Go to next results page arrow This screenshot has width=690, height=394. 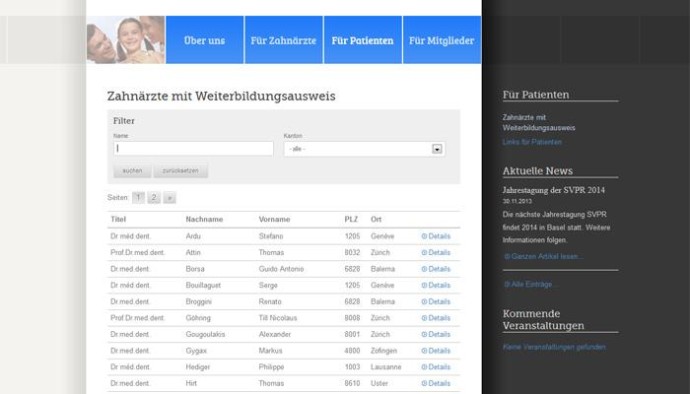tap(169, 198)
